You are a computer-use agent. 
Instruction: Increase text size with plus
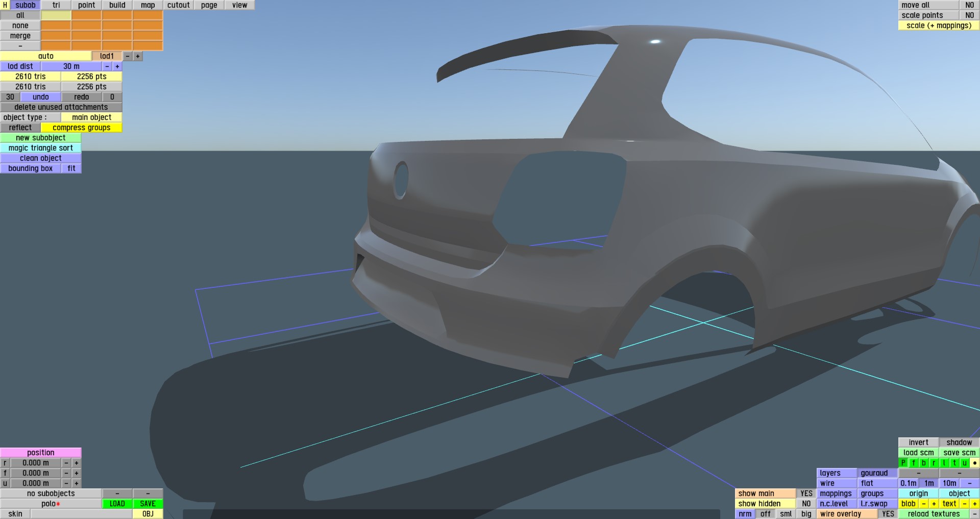[975, 504]
